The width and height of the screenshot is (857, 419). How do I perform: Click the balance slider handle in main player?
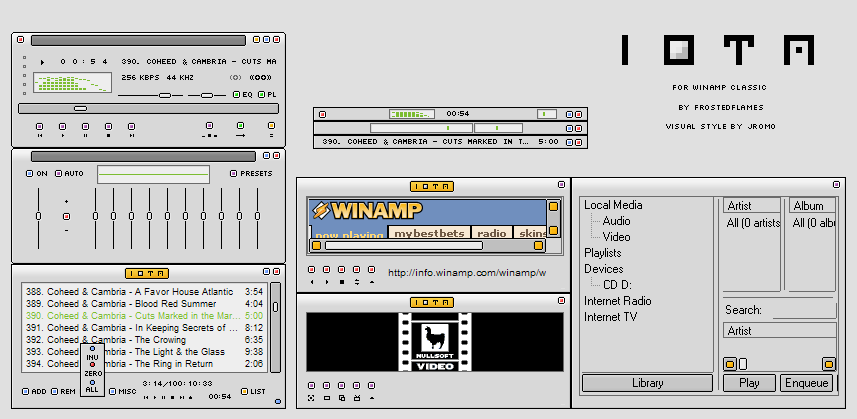pyautogui.click(x=207, y=95)
